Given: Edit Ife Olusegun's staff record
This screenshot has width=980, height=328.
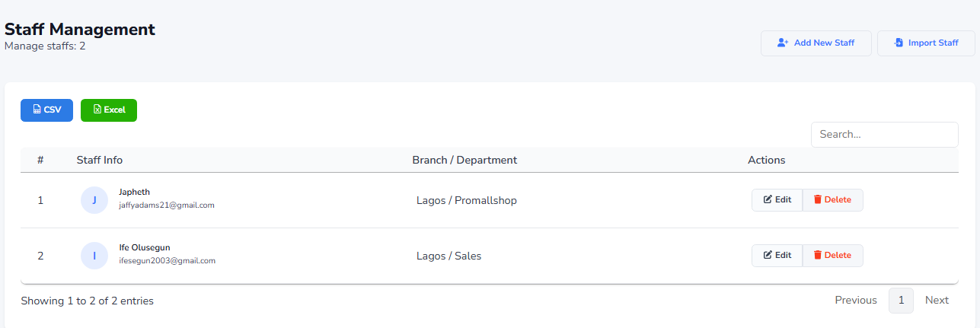Looking at the screenshot, I should click(777, 256).
